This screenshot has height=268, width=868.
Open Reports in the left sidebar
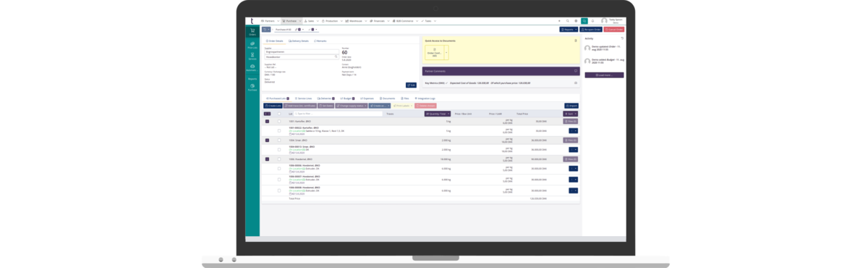click(252, 78)
